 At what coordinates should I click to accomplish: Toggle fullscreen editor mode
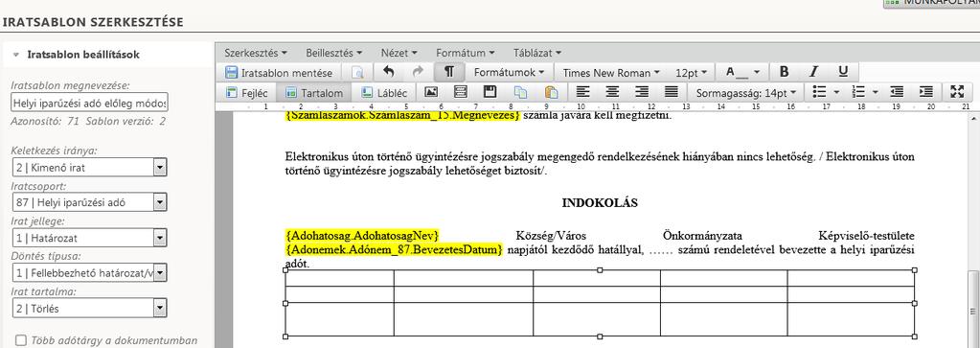point(957,92)
